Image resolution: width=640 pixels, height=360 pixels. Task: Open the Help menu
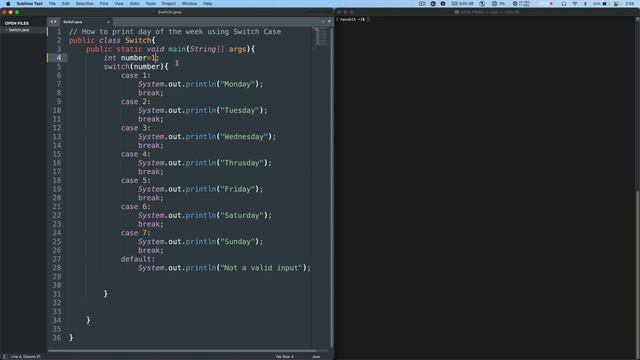[208, 4]
